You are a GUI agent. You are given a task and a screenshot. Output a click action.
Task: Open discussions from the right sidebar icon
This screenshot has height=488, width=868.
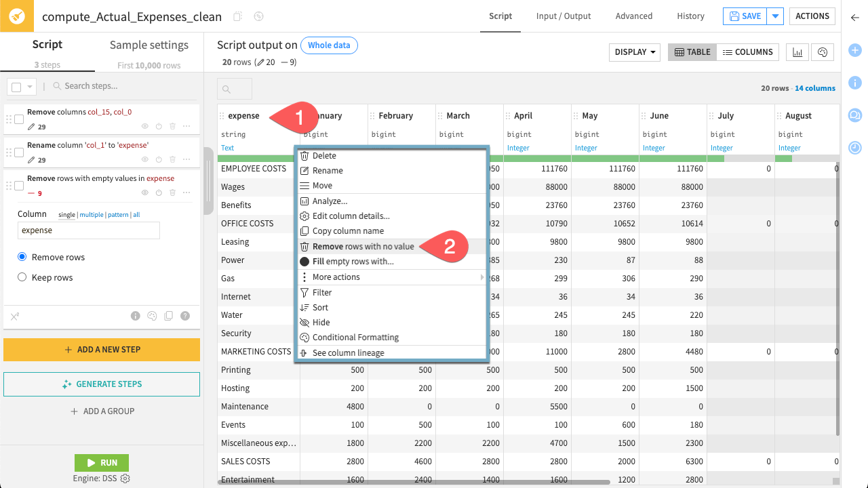854,115
